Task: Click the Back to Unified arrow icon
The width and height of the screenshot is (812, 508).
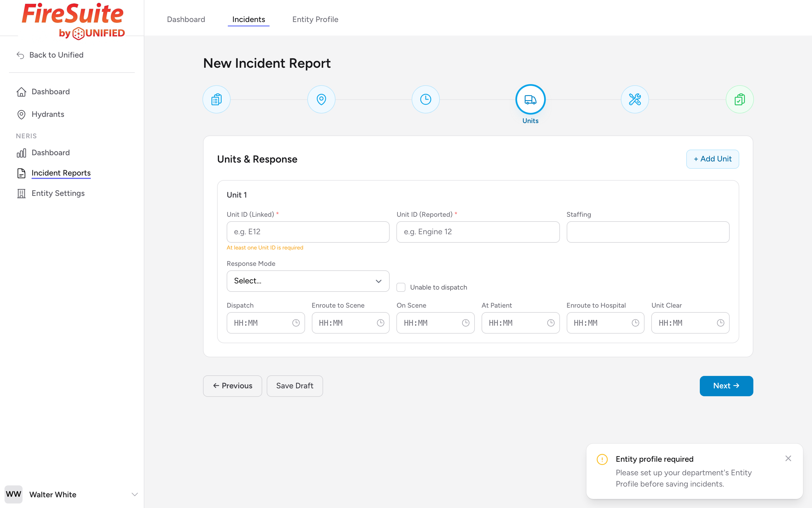Action: coord(21,55)
